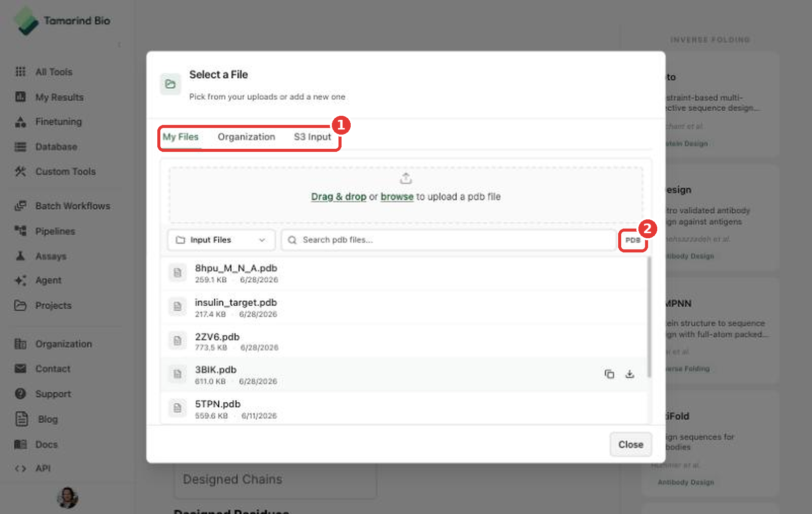Open Projects from sidebar
This screenshot has height=514, width=812.
[x=43, y=305]
